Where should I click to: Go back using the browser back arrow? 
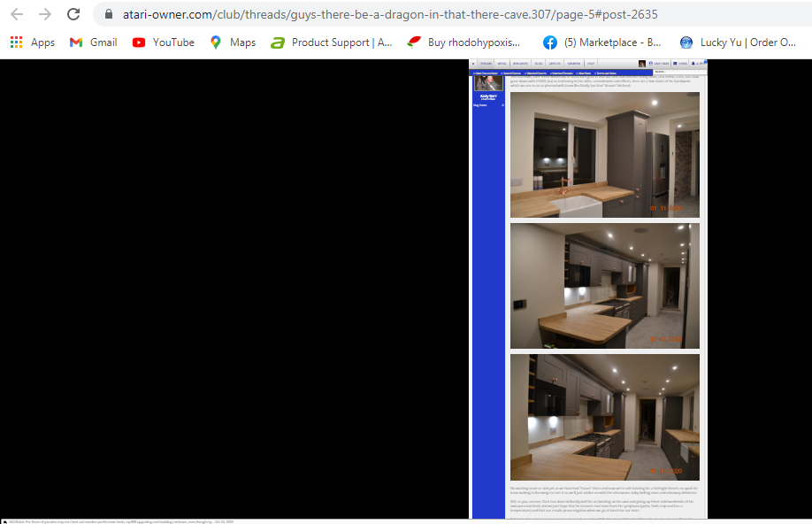click(x=17, y=14)
